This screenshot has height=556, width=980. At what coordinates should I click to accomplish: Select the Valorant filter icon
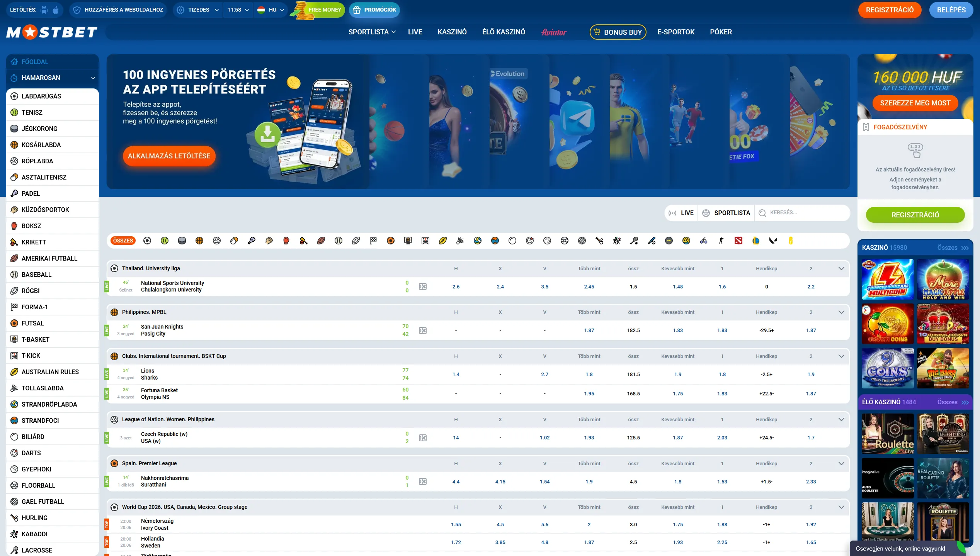(773, 241)
